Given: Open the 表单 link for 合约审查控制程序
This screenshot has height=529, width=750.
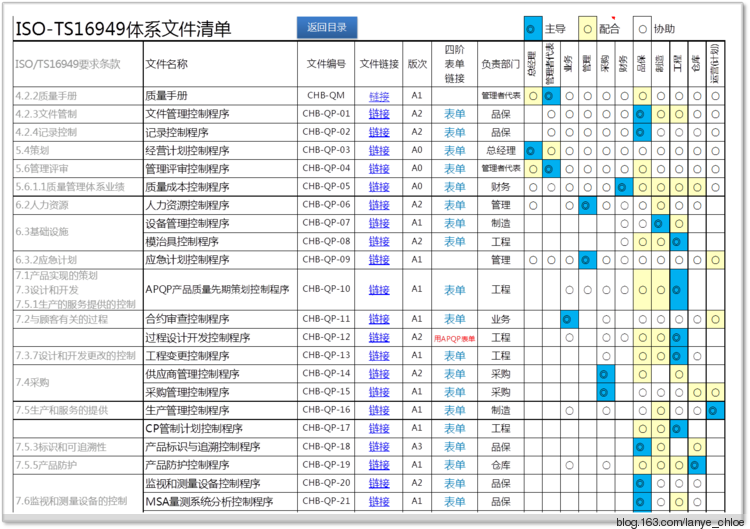Looking at the screenshot, I should tap(454, 319).
